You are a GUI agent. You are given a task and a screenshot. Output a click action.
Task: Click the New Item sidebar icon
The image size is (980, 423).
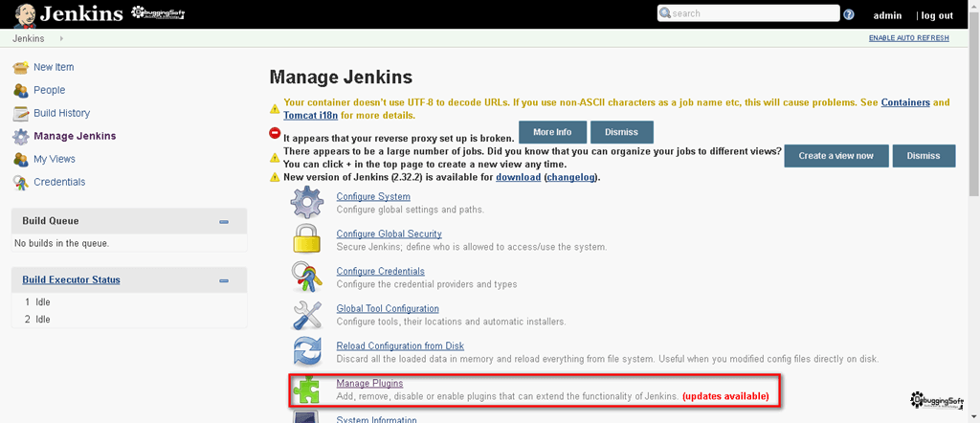click(x=21, y=68)
